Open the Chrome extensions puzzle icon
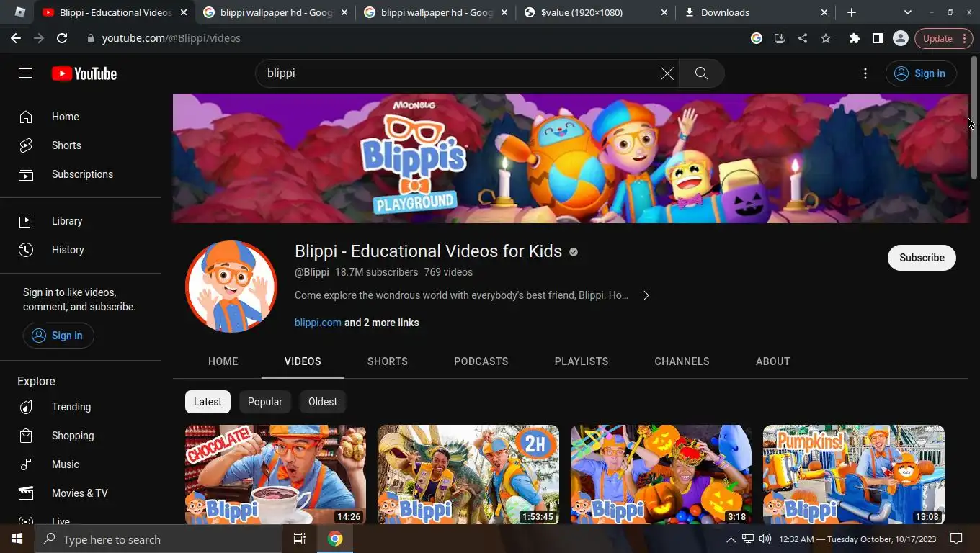The height and width of the screenshot is (553, 980). pyautogui.click(x=855, y=38)
